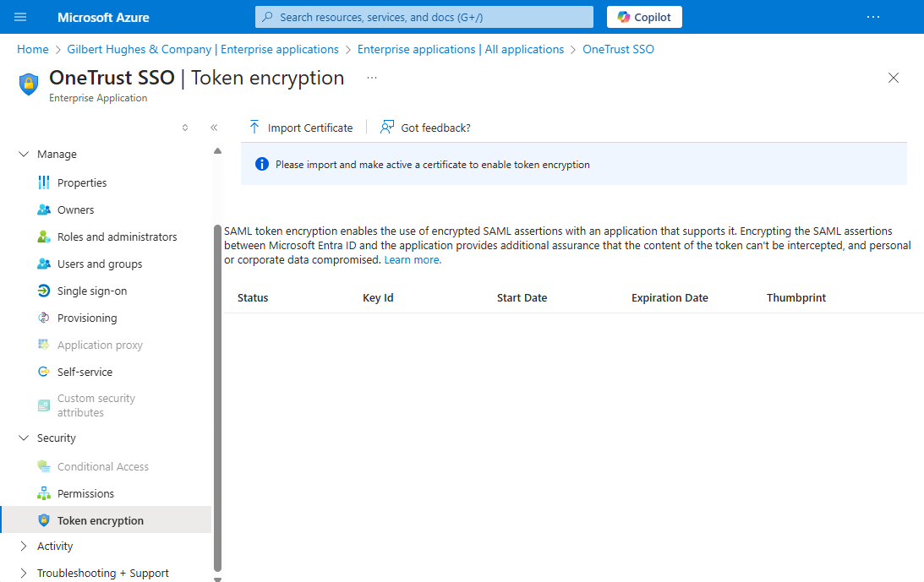Image resolution: width=924 pixels, height=582 pixels.
Task: Click the Single sign-on icon
Action: 44,291
